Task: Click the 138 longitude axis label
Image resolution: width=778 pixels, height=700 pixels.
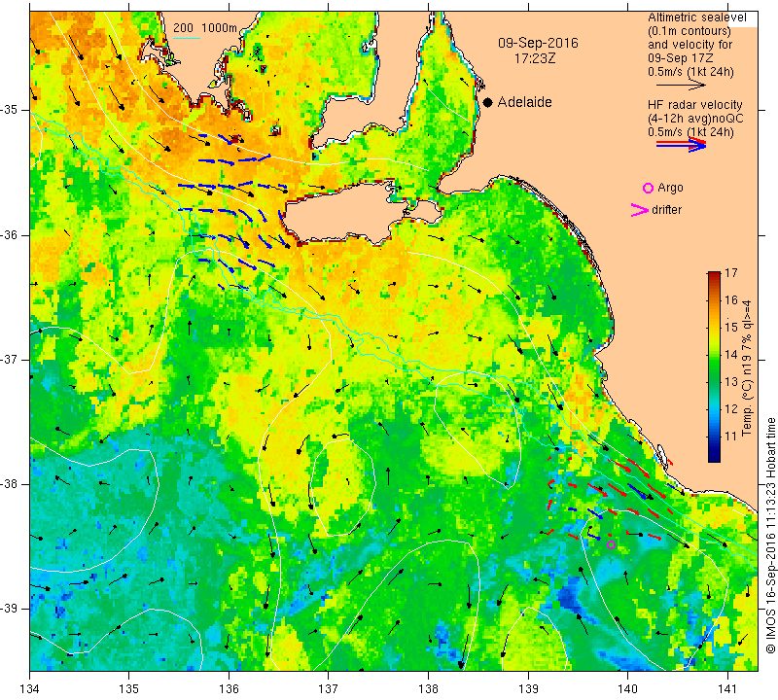Action: point(428,689)
